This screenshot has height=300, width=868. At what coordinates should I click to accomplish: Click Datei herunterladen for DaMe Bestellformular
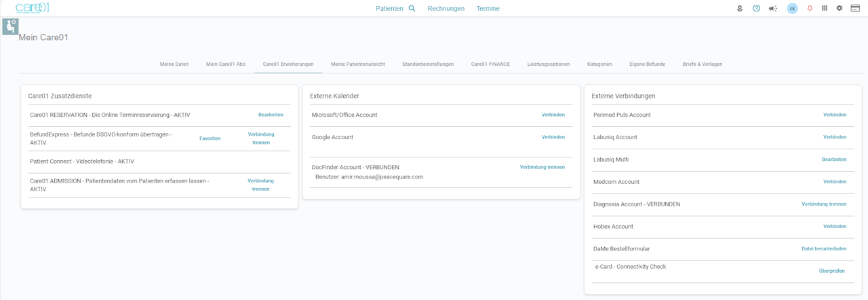824,249
